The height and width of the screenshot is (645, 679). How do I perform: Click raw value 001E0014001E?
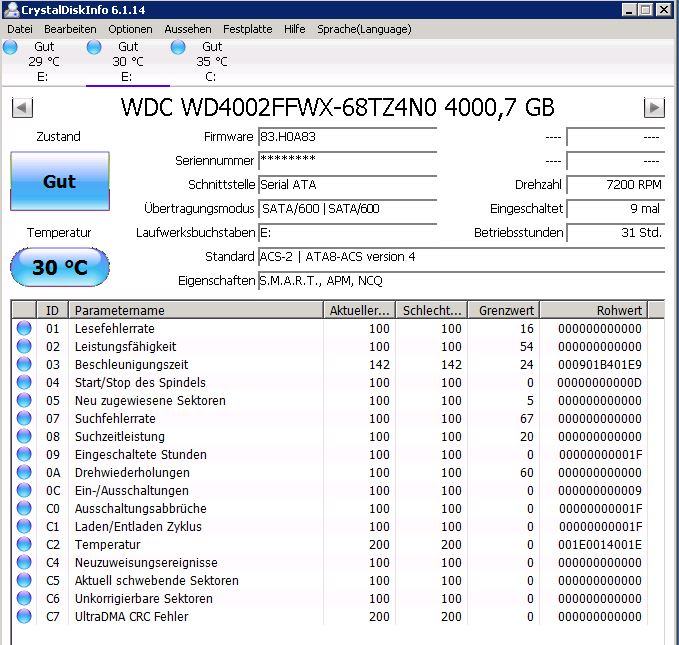tap(599, 545)
